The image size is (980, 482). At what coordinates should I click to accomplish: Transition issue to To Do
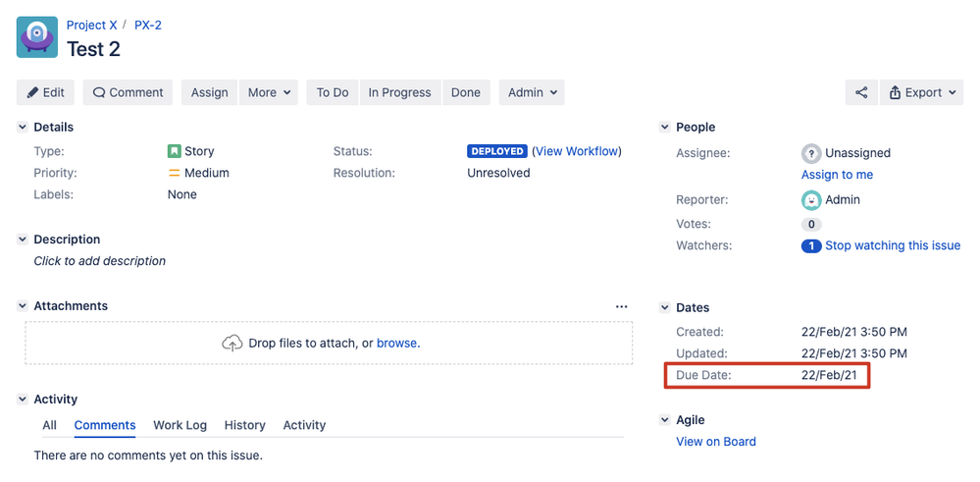tap(333, 92)
